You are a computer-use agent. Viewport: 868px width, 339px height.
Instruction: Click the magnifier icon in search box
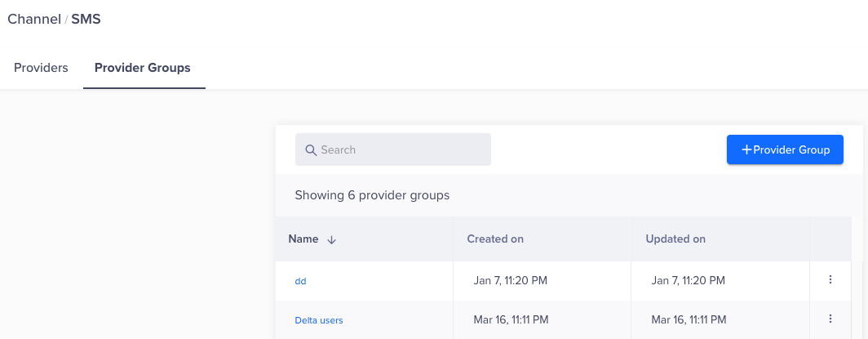click(x=310, y=150)
